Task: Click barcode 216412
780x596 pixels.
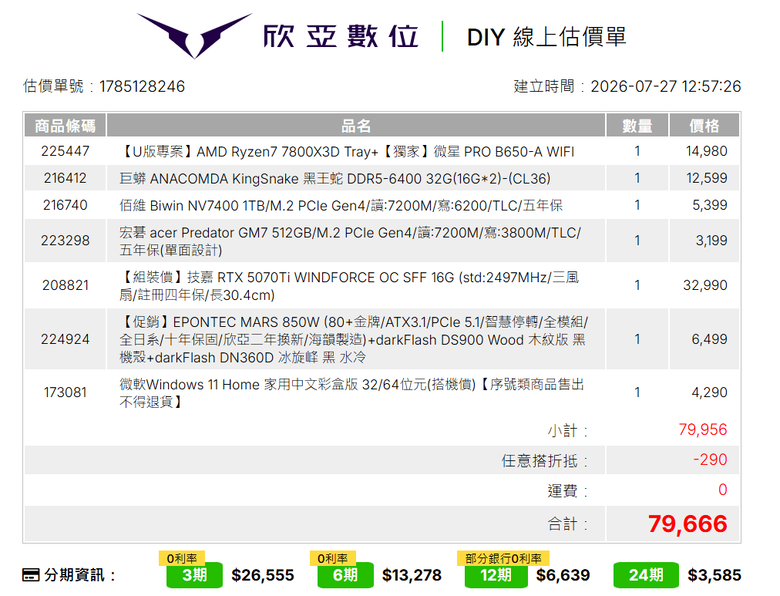Action: (x=65, y=178)
